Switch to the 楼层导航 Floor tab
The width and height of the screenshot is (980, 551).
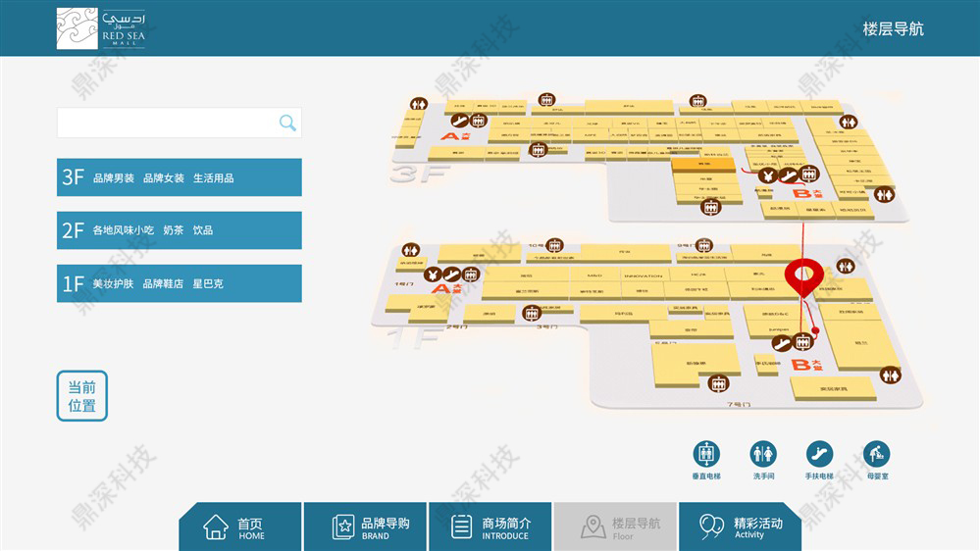pyautogui.click(x=614, y=527)
